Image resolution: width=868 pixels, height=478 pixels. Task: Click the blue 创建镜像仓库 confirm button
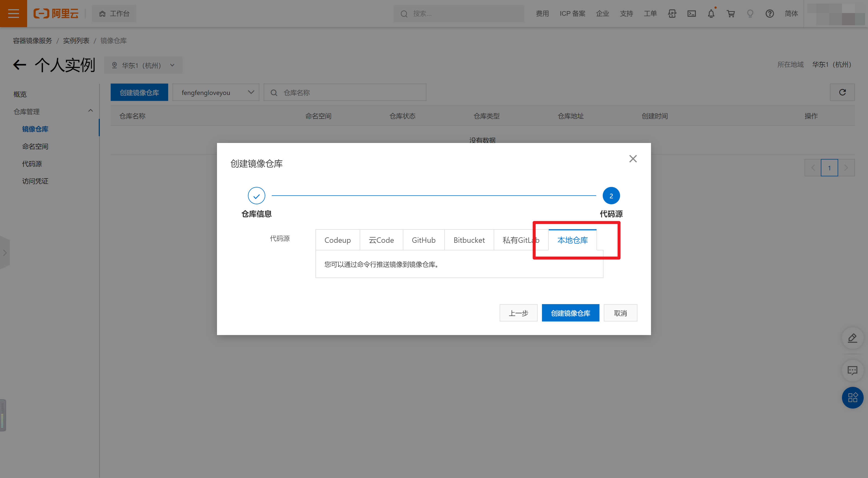point(570,313)
